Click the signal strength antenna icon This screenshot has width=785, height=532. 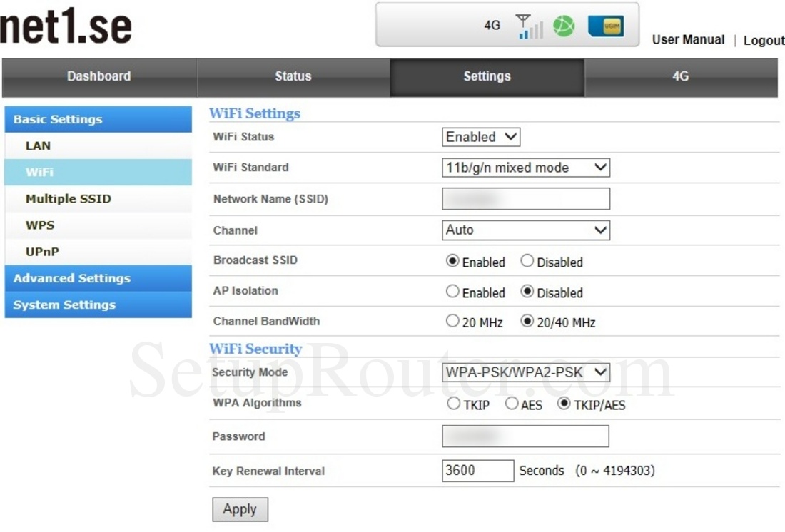coord(529,26)
